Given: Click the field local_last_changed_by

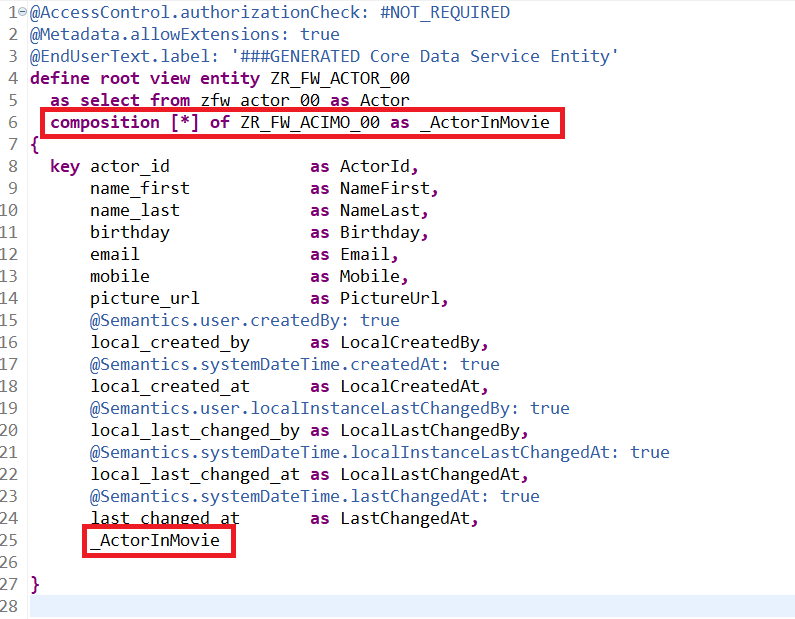Looking at the screenshot, I should click(195, 430).
